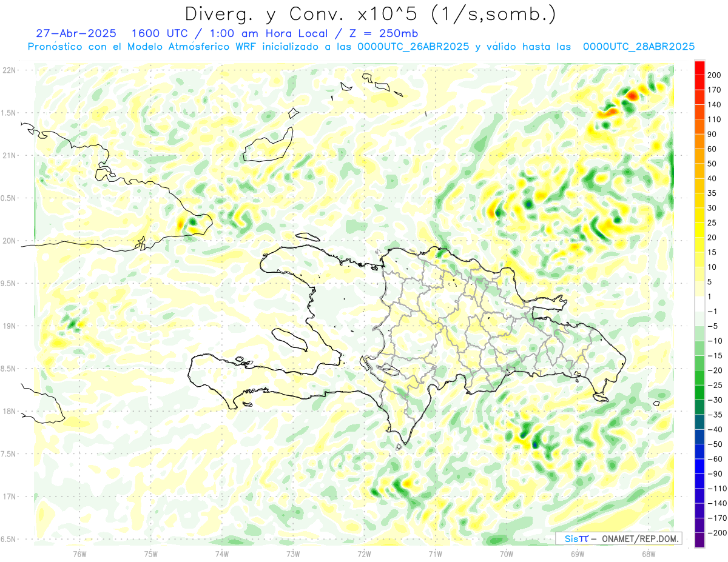Viewport: 728px width, 562px height.
Task: Click the '-110' value on the color scale
Action: (x=717, y=489)
